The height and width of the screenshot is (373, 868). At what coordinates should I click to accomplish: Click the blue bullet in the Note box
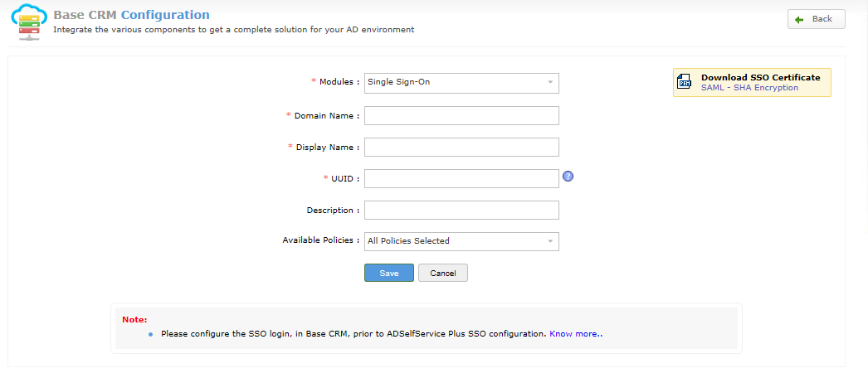151,334
